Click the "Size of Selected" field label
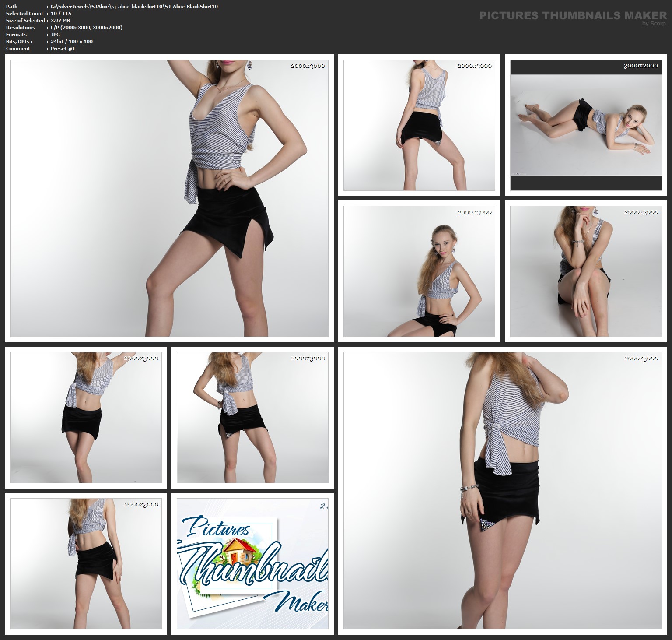Image resolution: width=672 pixels, height=640 pixels. pos(25,21)
